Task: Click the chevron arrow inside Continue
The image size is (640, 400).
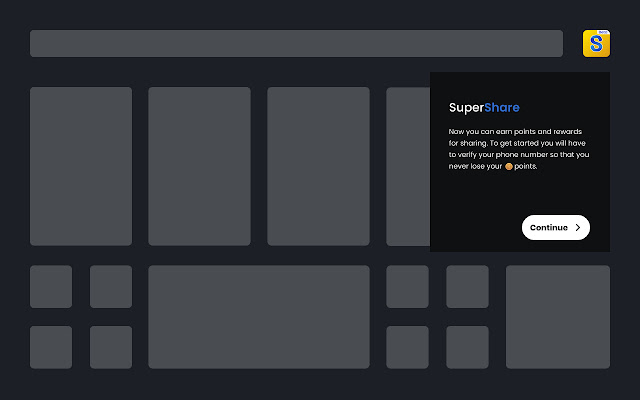Action: [x=578, y=227]
